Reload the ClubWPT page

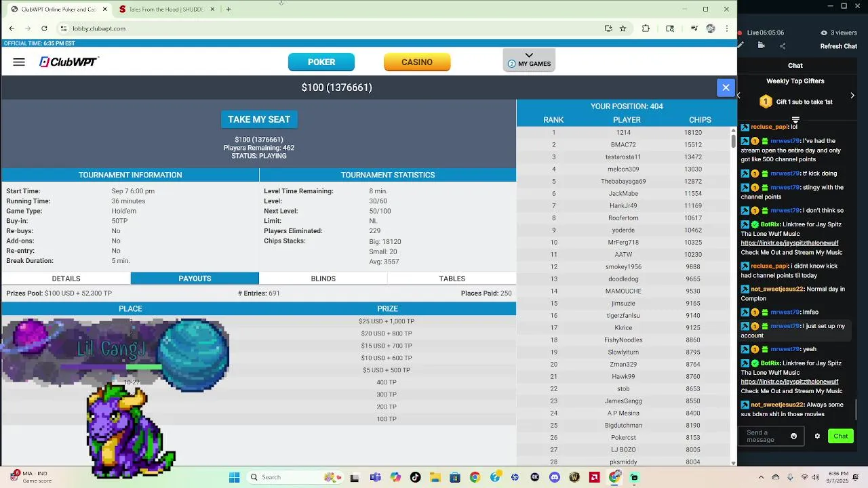(44, 28)
